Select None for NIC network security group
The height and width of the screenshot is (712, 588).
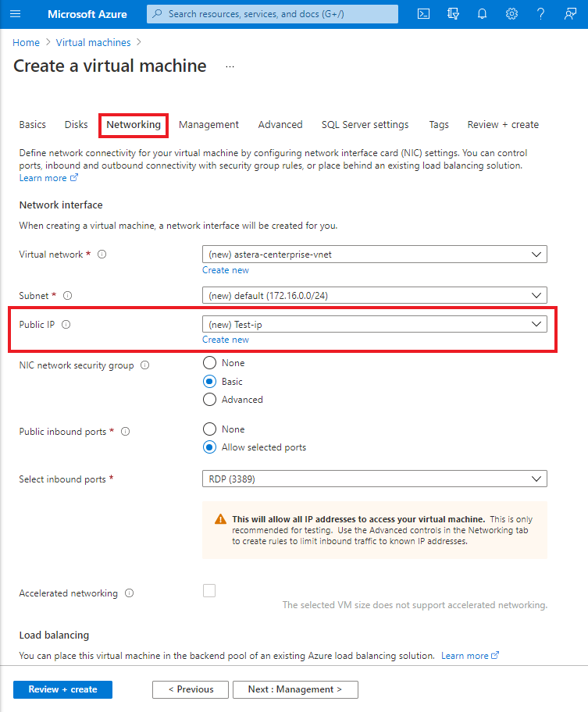click(x=209, y=363)
